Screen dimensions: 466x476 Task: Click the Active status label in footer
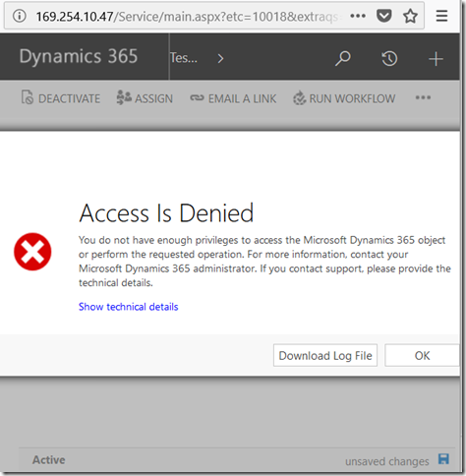coord(49,460)
